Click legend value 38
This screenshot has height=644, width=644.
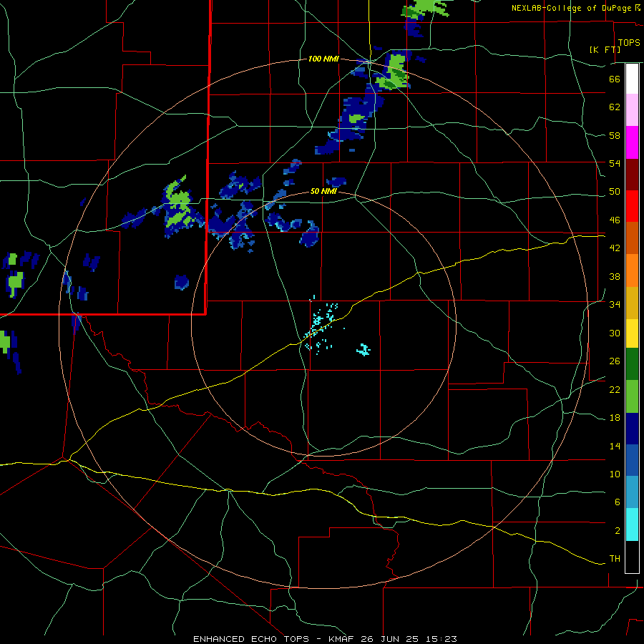click(x=615, y=276)
